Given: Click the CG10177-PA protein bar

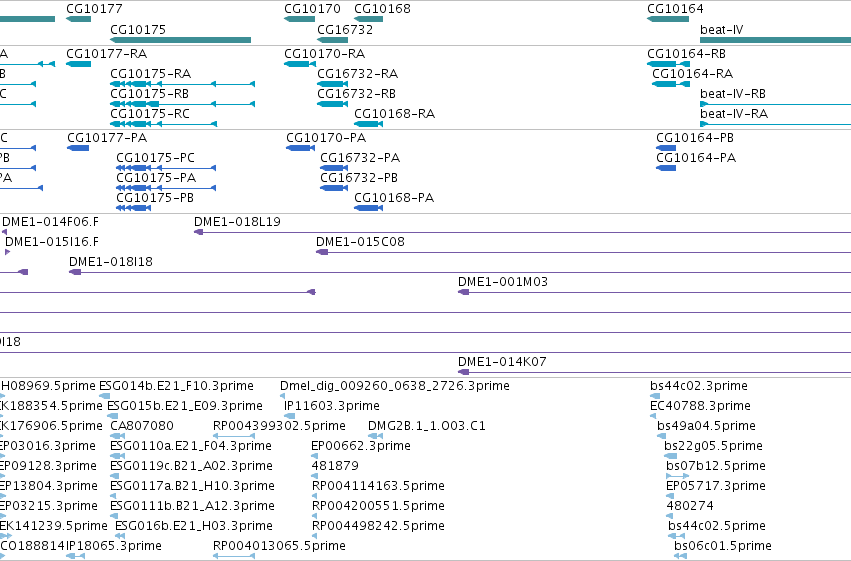Looking at the screenshot, I should coord(78,148).
